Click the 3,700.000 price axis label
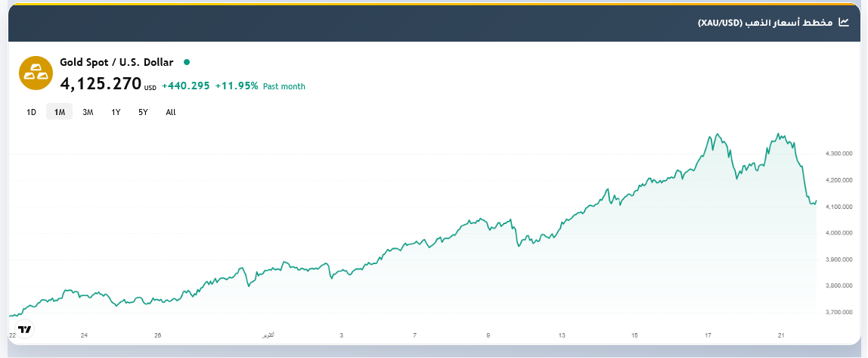Screen dimensions: 868x358 839,312
